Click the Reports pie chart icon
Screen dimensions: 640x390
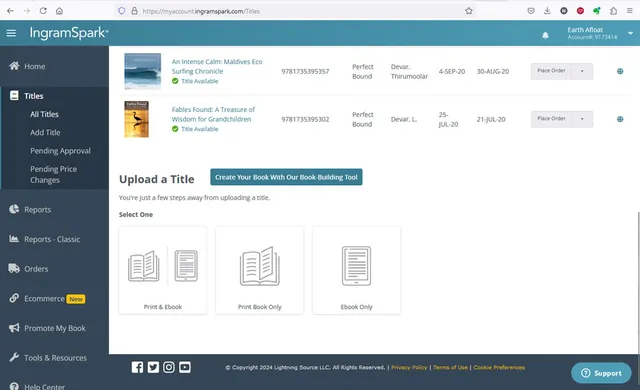click(x=14, y=209)
